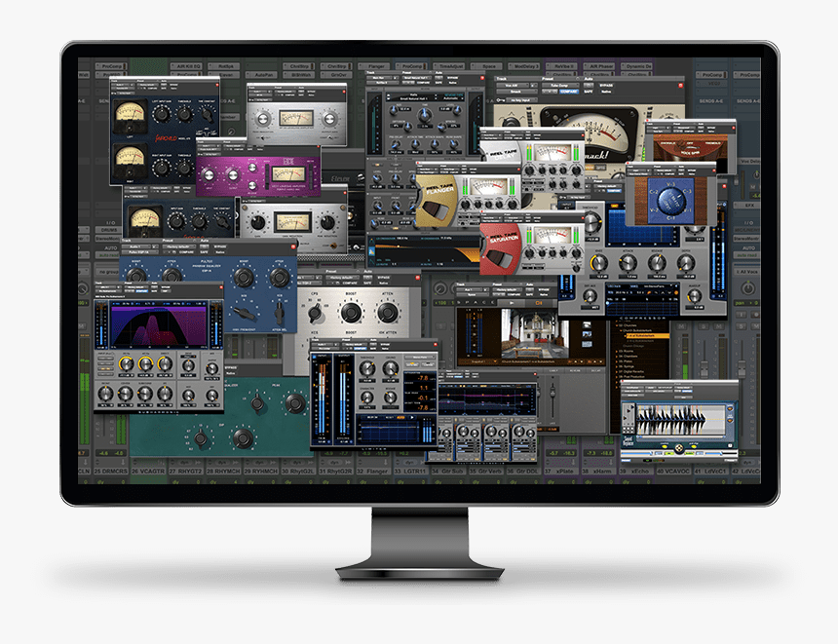Open the Factory Default preset dropdown on Reel Tape Saturation

(513, 216)
